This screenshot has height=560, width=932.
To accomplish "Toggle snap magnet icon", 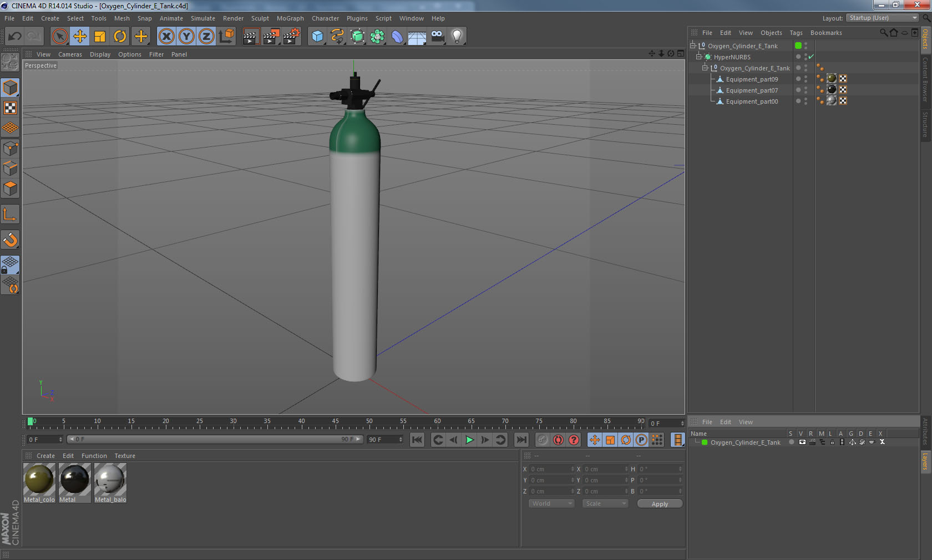I will pos(11,240).
